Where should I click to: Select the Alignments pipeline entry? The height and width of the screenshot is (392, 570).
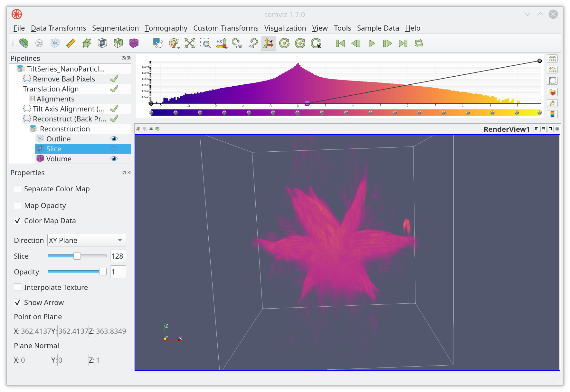(55, 99)
